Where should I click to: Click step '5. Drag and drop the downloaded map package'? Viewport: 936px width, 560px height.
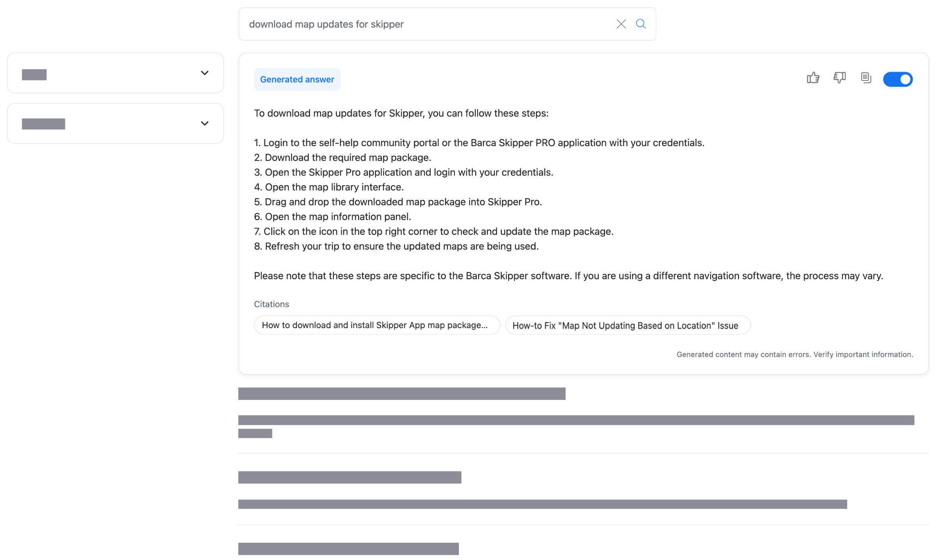pyautogui.click(x=398, y=202)
